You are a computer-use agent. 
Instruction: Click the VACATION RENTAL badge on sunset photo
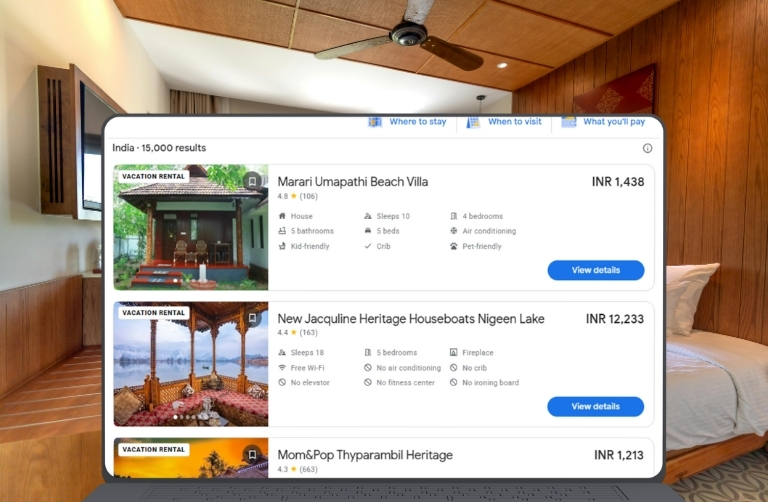click(153, 450)
